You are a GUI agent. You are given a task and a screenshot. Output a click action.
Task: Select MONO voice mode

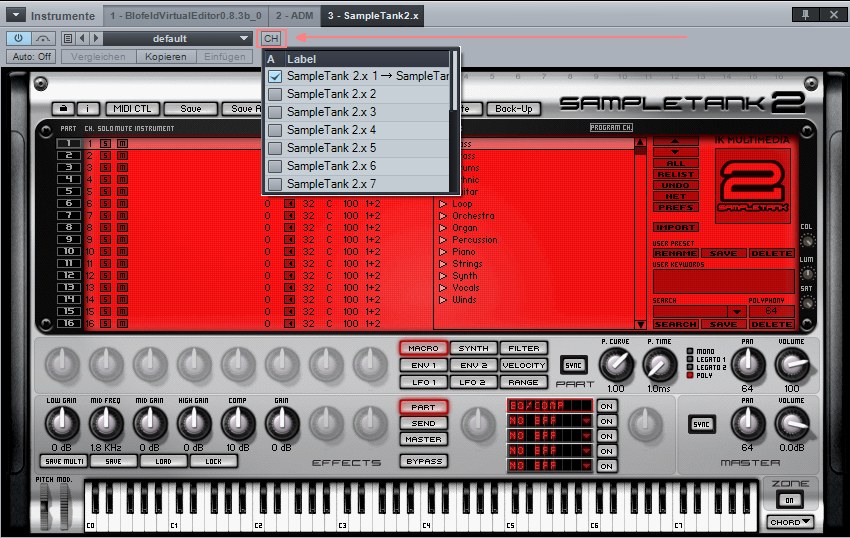(690, 351)
